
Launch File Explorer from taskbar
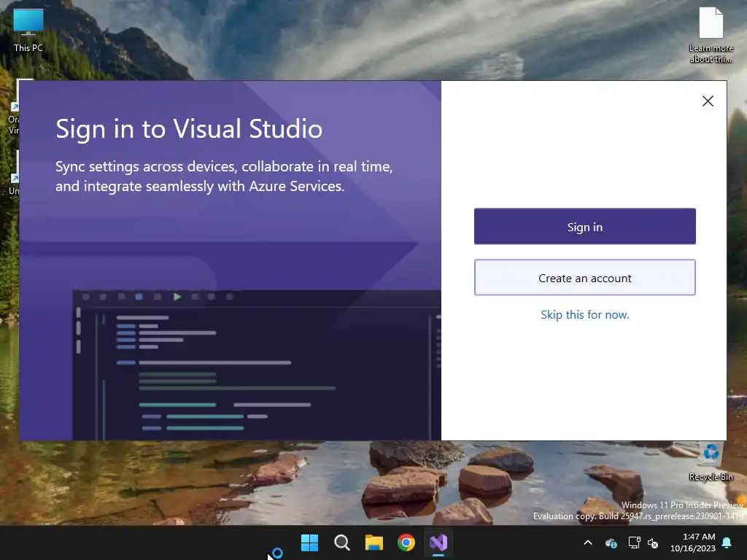pos(374,542)
